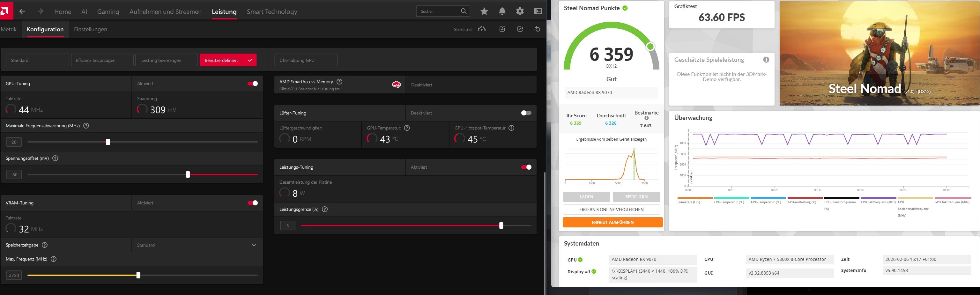The width and height of the screenshot is (980, 295).
Task: Click the Spannungsoffset value box -60
Action: 14,175
